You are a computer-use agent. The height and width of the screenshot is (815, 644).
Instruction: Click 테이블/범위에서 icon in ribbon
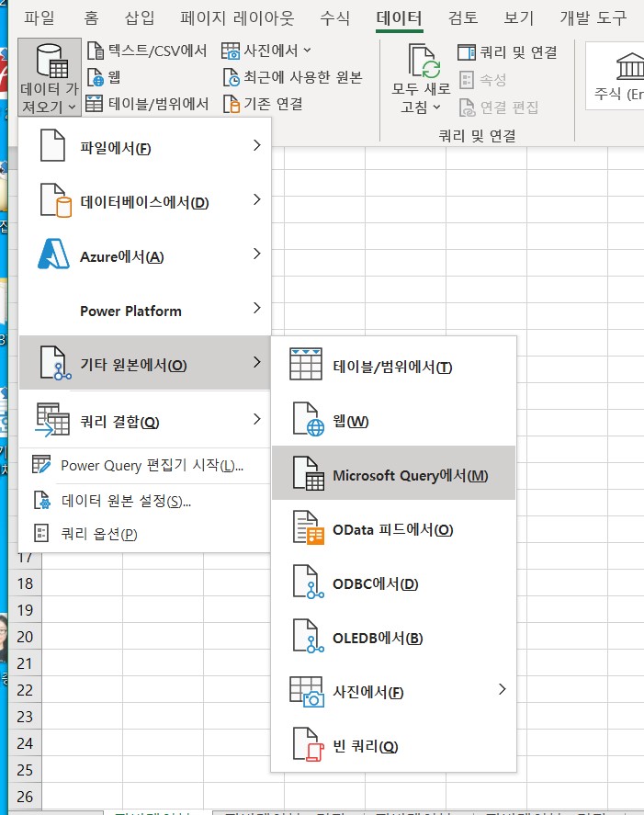(94, 104)
